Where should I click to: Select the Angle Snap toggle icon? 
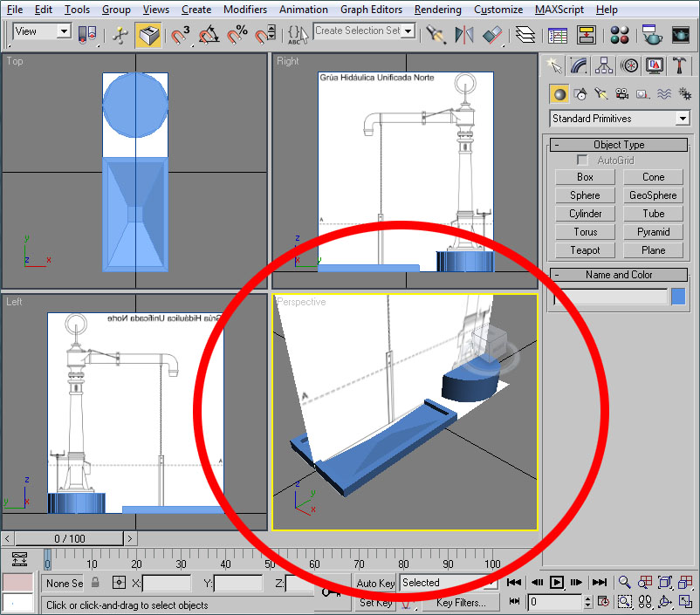[x=209, y=35]
